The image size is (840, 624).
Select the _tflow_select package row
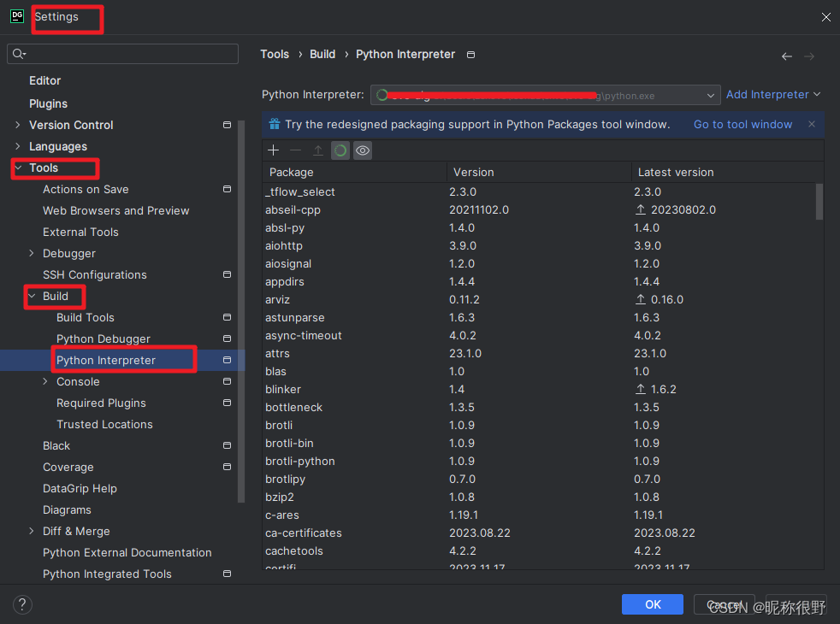pos(539,191)
